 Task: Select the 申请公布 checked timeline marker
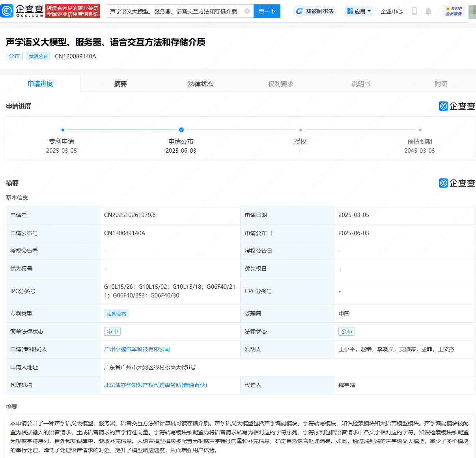click(181, 130)
